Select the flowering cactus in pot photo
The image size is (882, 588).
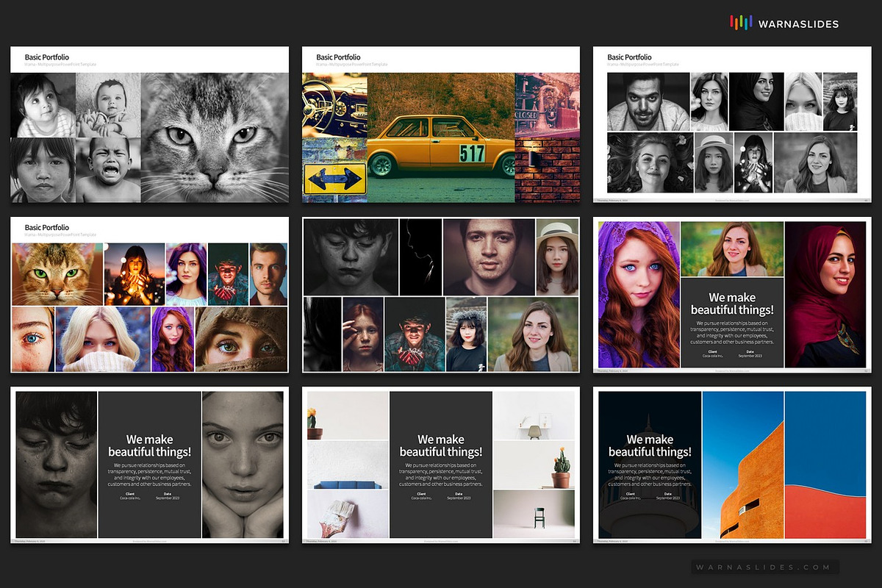(x=534, y=465)
